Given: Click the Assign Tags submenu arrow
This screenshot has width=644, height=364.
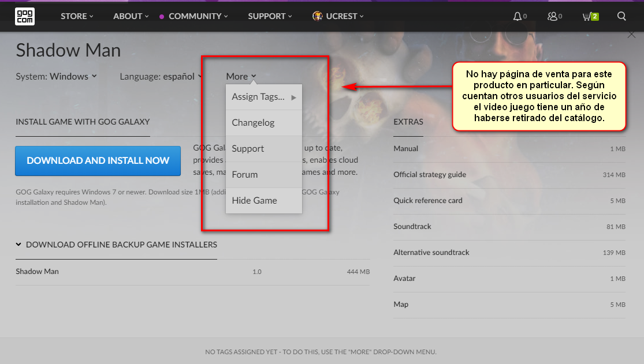Looking at the screenshot, I should click(293, 97).
